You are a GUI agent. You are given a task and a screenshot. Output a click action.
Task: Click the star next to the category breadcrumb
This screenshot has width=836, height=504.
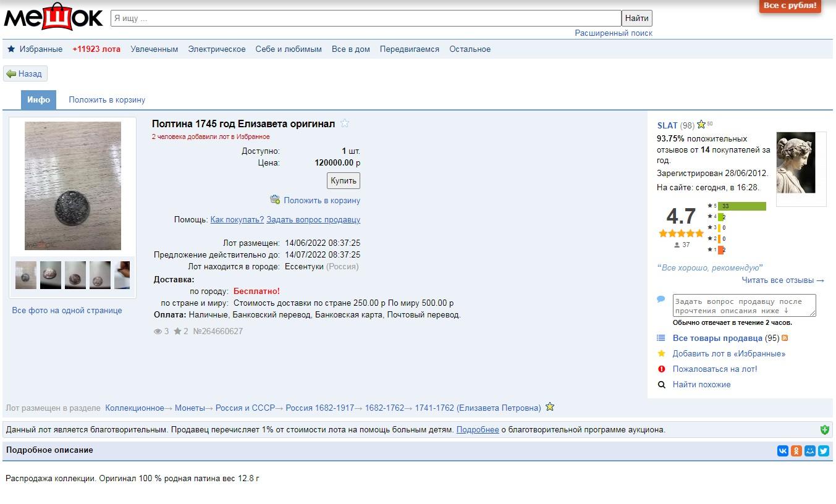tap(550, 407)
